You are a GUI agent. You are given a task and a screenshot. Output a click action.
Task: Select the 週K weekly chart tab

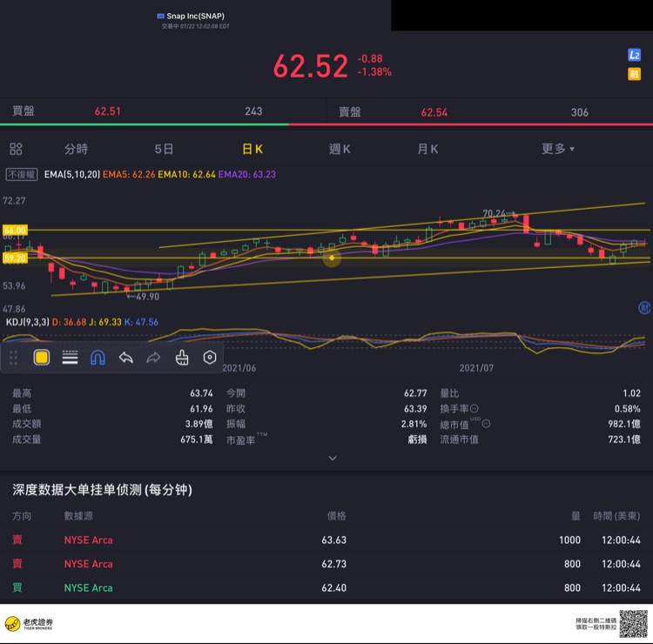(340, 149)
